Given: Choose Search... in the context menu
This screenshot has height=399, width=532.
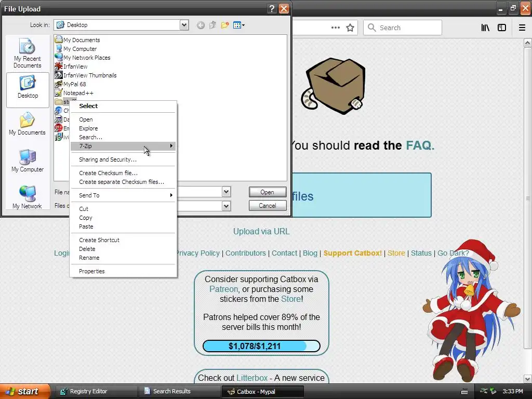Looking at the screenshot, I should (123, 137).
